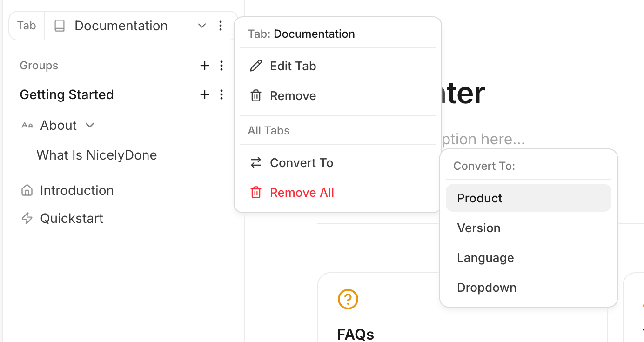644x342 pixels.
Task: Open the Quickstart page
Action: point(72,218)
